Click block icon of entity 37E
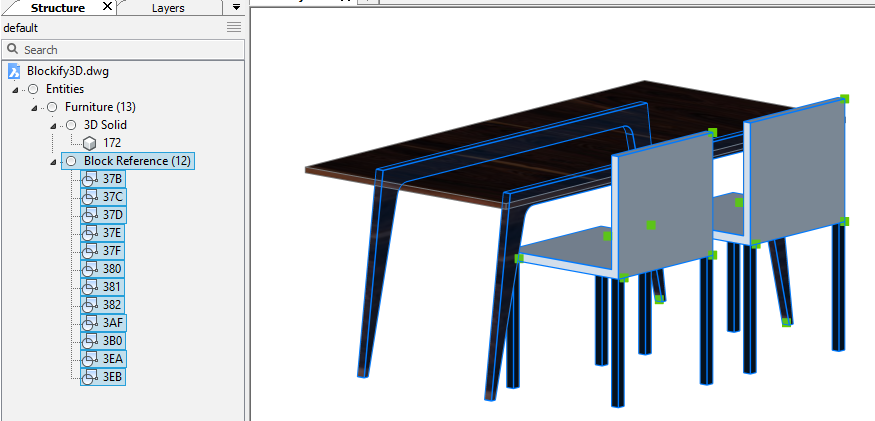 click(89, 233)
